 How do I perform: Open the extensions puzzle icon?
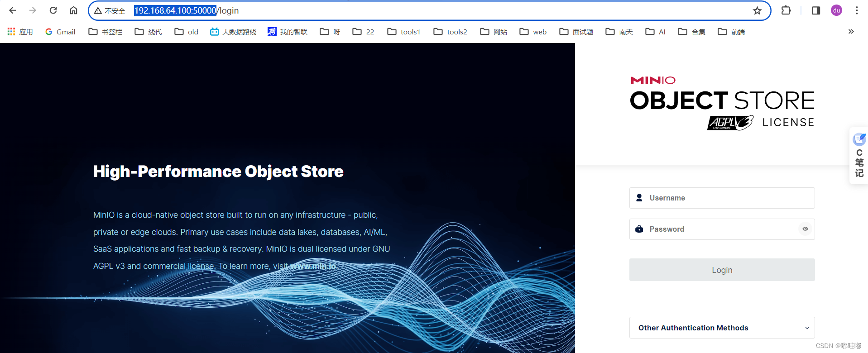tap(786, 10)
